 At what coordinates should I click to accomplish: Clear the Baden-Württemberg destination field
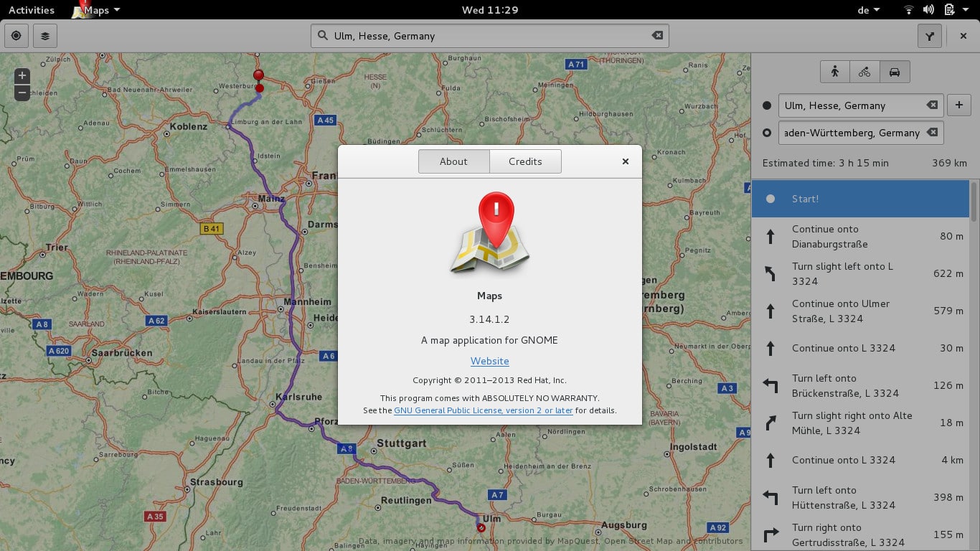[x=932, y=133]
